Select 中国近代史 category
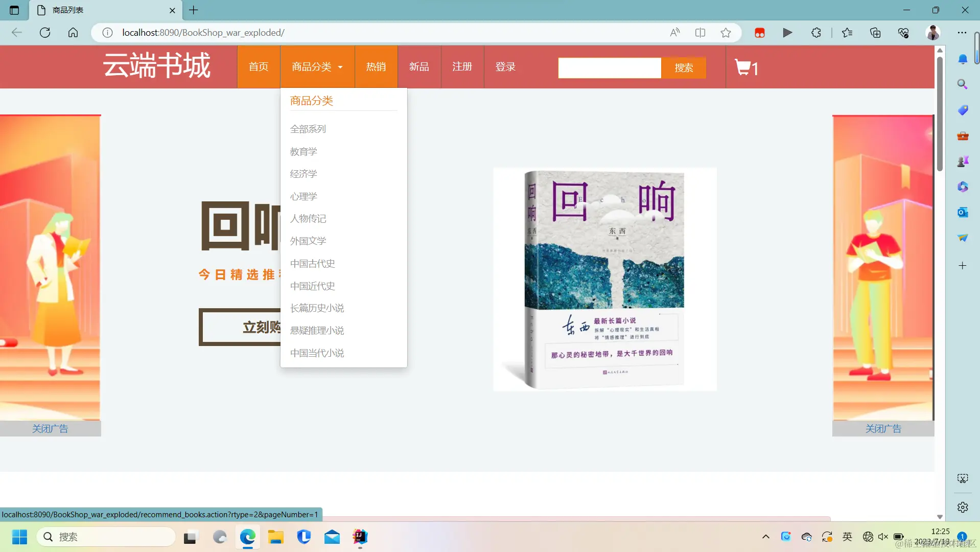This screenshot has width=980, height=552. [313, 286]
